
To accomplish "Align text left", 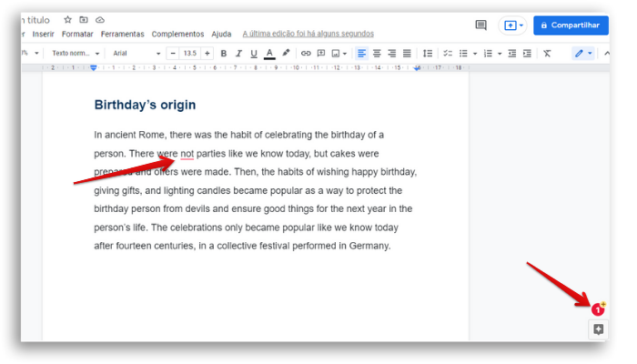I will (x=361, y=53).
